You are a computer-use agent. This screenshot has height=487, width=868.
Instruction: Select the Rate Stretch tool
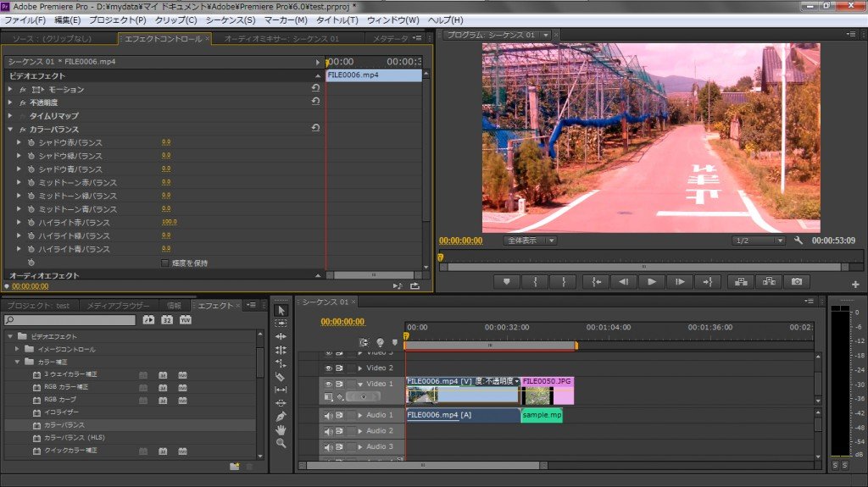click(281, 363)
